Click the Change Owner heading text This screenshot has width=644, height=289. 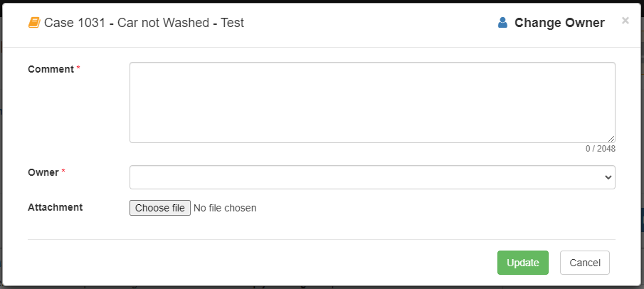(x=559, y=23)
